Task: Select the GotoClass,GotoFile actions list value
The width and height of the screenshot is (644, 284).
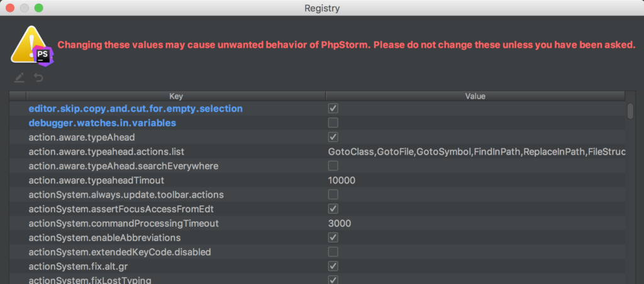Action: coord(477,152)
